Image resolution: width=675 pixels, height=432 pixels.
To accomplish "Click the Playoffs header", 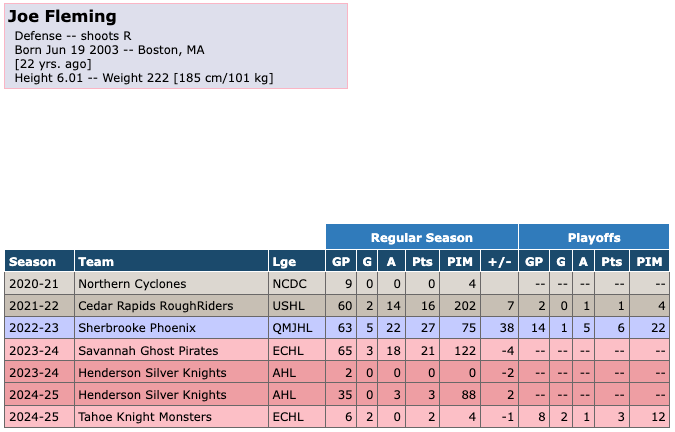I will coord(594,238).
